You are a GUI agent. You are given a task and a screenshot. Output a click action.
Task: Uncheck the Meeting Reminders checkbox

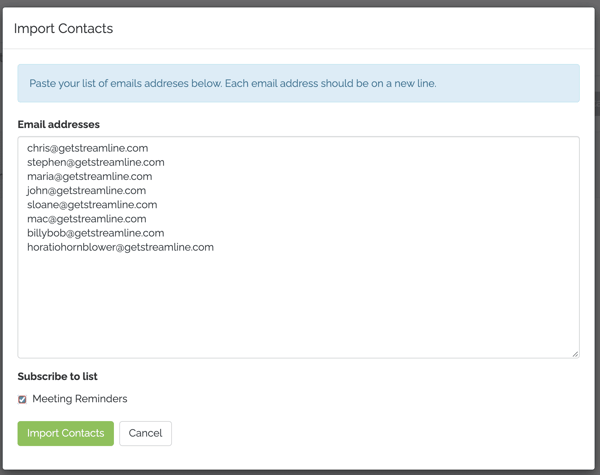click(22, 400)
